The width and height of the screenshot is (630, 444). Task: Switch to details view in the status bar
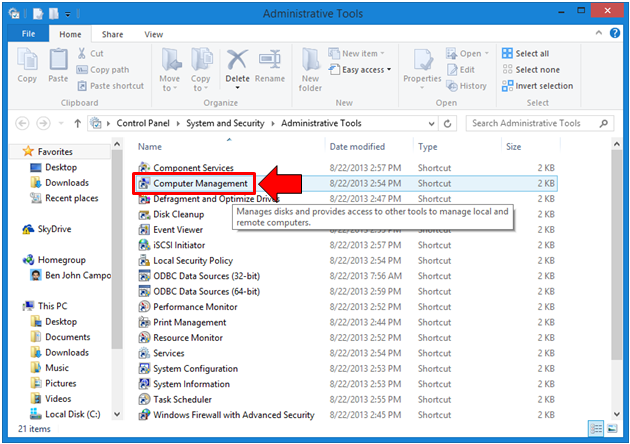click(x=596, y=429)
